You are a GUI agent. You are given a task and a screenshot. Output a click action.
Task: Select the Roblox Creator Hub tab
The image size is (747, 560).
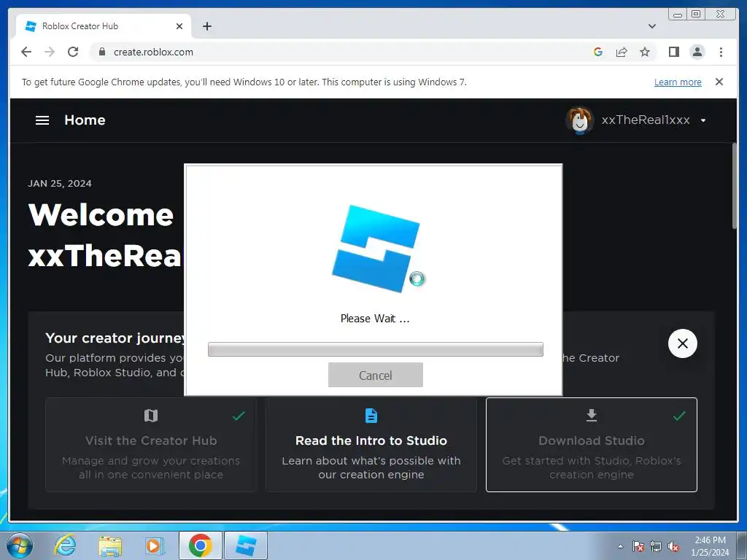click(104, 26)
